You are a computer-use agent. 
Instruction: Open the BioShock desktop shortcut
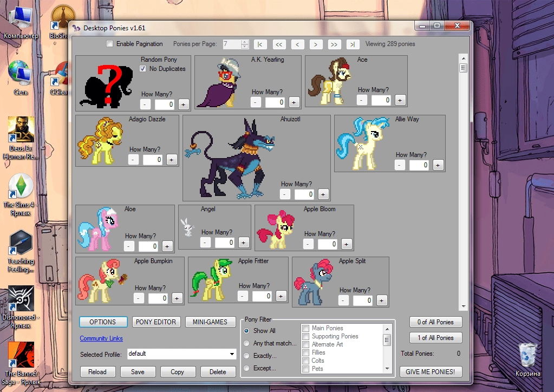pos(60,21)
